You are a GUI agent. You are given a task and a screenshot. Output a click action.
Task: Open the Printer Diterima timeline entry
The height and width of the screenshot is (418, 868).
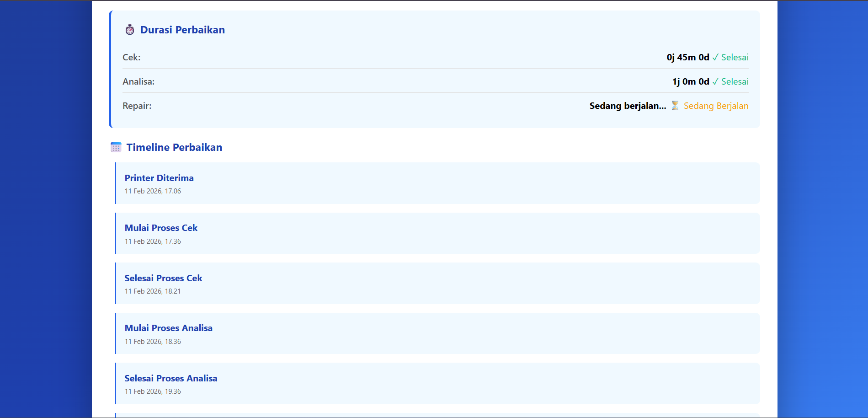pos(159,178)
